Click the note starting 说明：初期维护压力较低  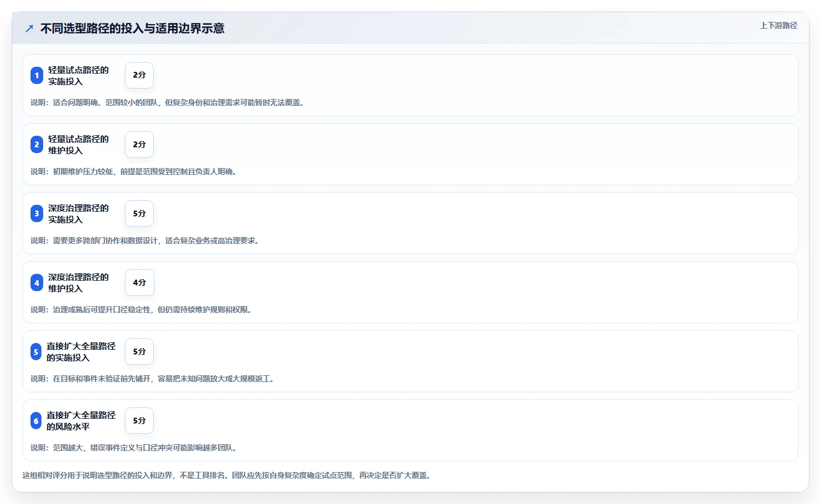click(135, 171)
